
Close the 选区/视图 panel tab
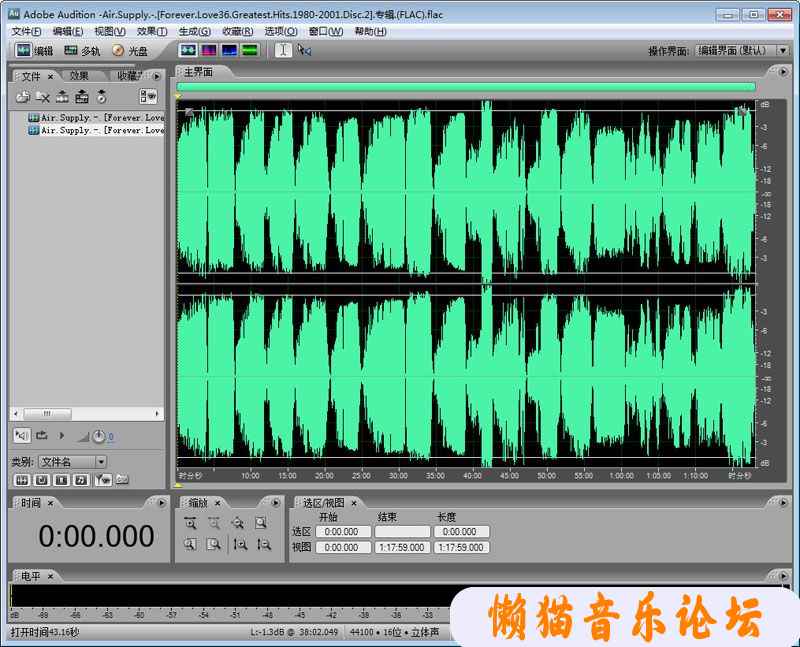pyautogui.click(x=354, y=503)
